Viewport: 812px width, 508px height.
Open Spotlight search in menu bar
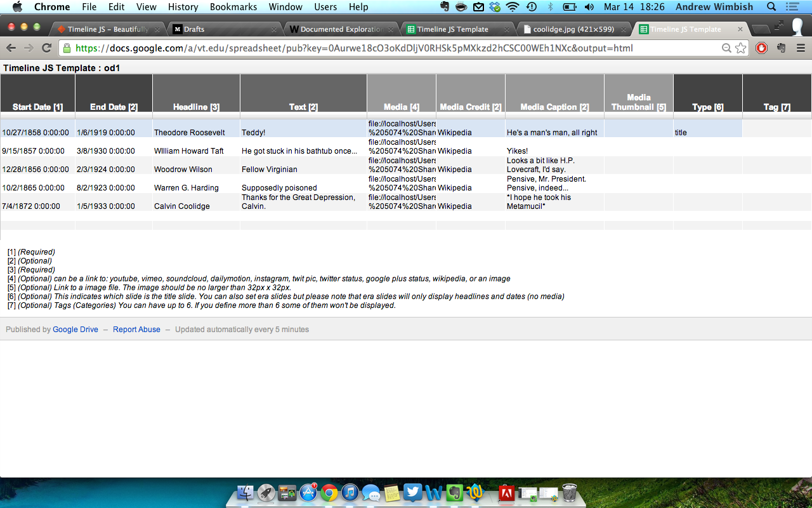[x=771, y=7]
